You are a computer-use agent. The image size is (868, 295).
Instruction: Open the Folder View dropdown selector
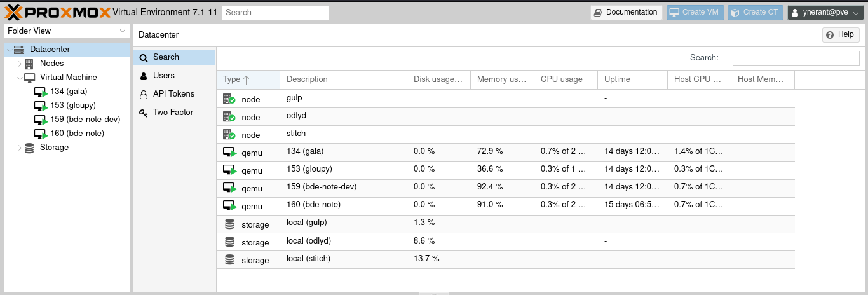point(67,31)
